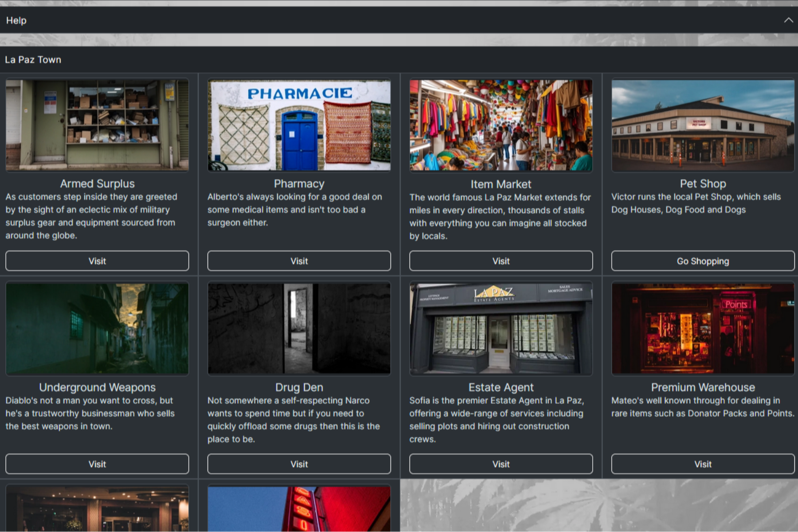Screen dimensions: 798x532
Task: Click the hotel lobby image at bottom
Action: coord(97,509)
